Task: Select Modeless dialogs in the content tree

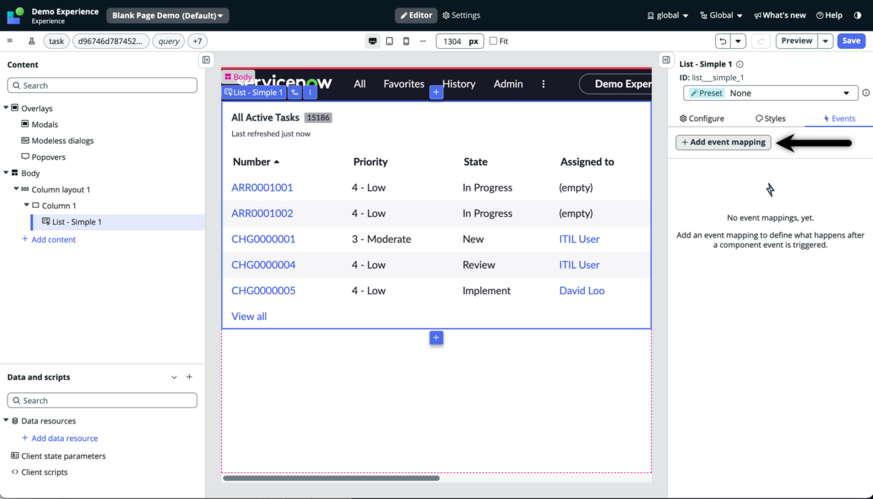Action: click(57, 140)
